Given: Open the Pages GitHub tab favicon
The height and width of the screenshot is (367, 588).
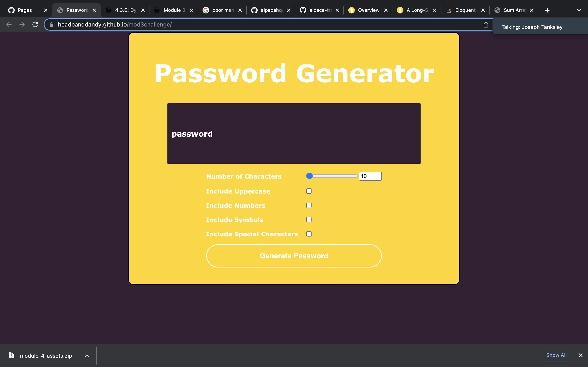Looking at the screenshot, I should pos(11,10).
